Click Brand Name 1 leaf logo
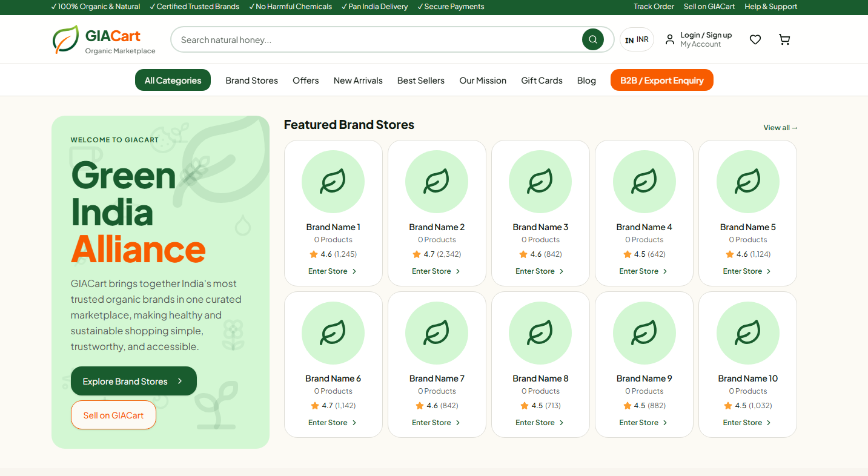 [x=333, y=182]
